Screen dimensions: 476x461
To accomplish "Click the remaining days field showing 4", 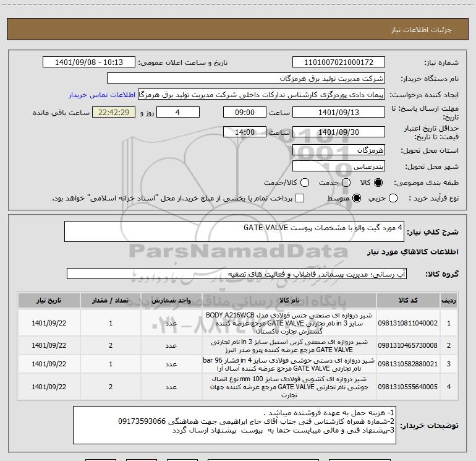I will click(x=177, y=112).
